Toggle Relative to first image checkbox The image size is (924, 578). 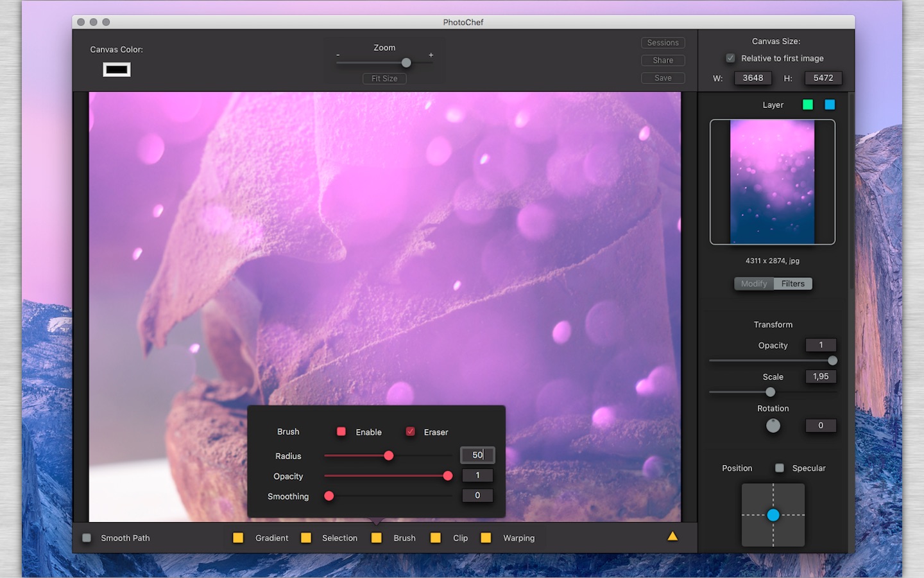pyautogui.click(x=730, y=58)
